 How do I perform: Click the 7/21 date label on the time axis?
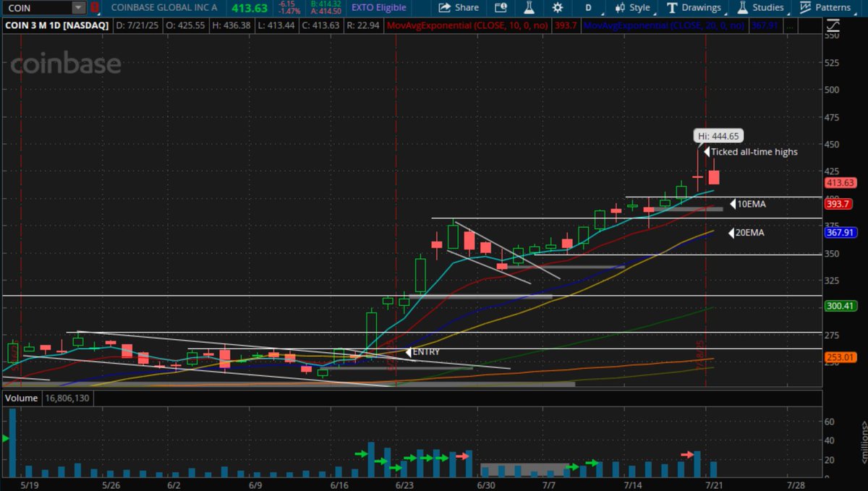[715, 484]
